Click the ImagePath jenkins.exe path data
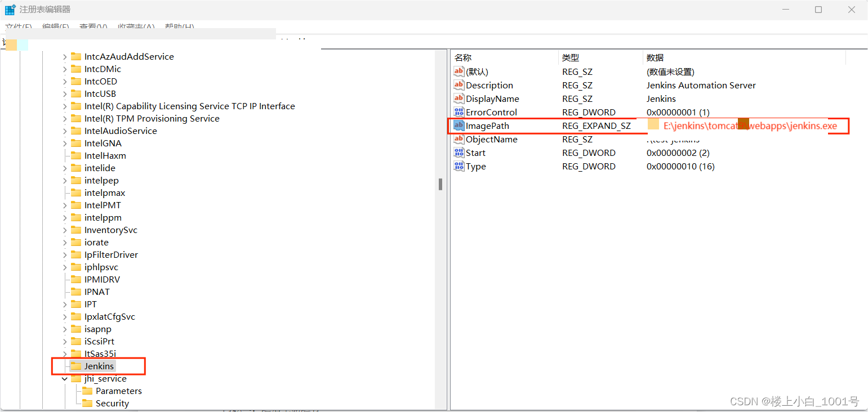Viewport: 868px width, 412px height. coord(750,126)
